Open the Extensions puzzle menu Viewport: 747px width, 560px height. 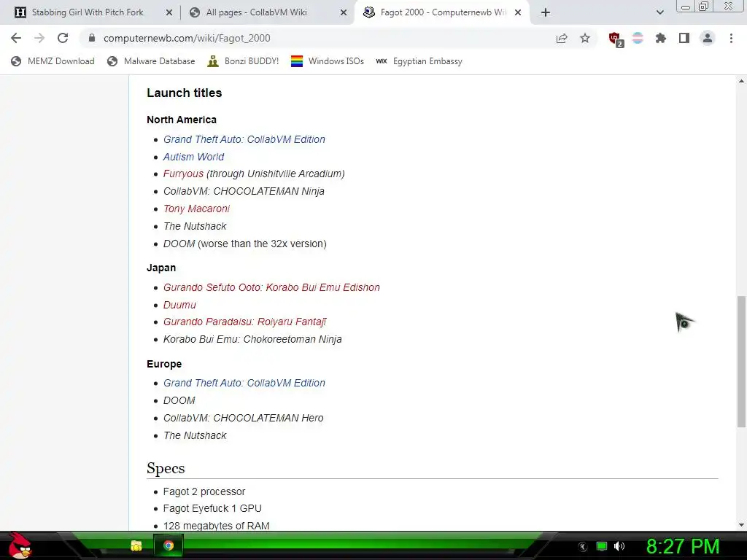[x=661, y=38]
